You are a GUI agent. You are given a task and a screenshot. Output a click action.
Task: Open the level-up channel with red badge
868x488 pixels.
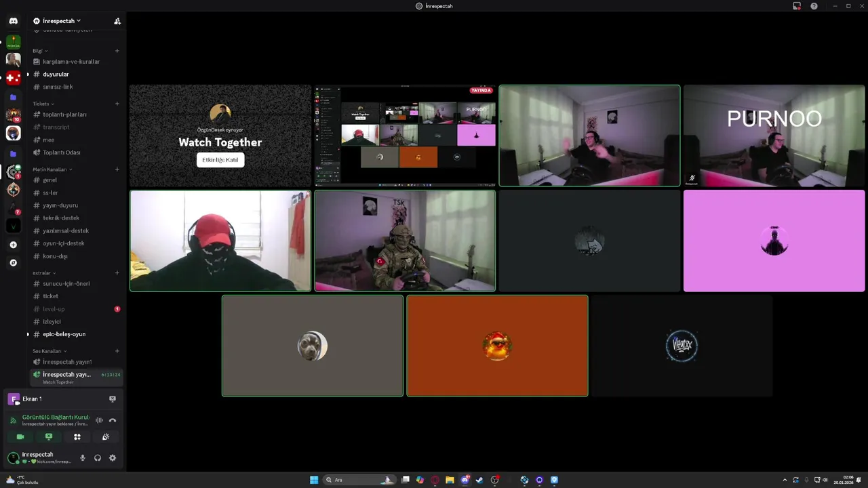[76, 309]
